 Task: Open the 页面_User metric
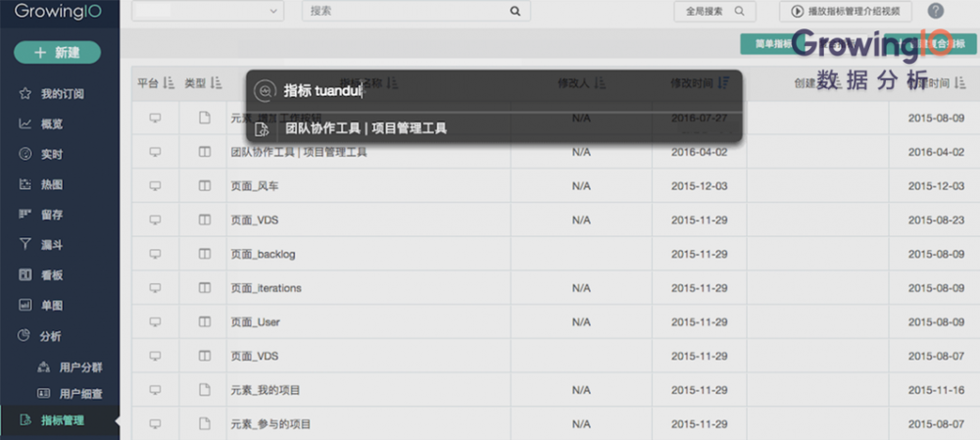coord(256,321)
